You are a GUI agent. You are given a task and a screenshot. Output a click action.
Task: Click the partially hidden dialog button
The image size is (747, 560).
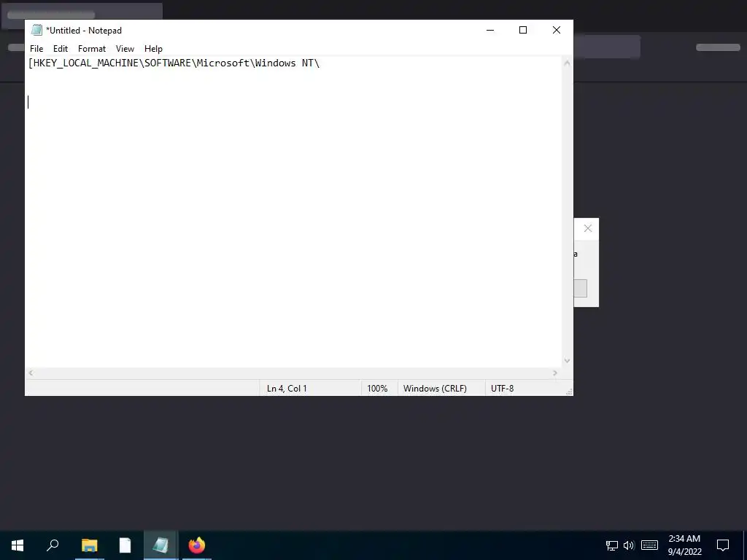tap(580, 289)
